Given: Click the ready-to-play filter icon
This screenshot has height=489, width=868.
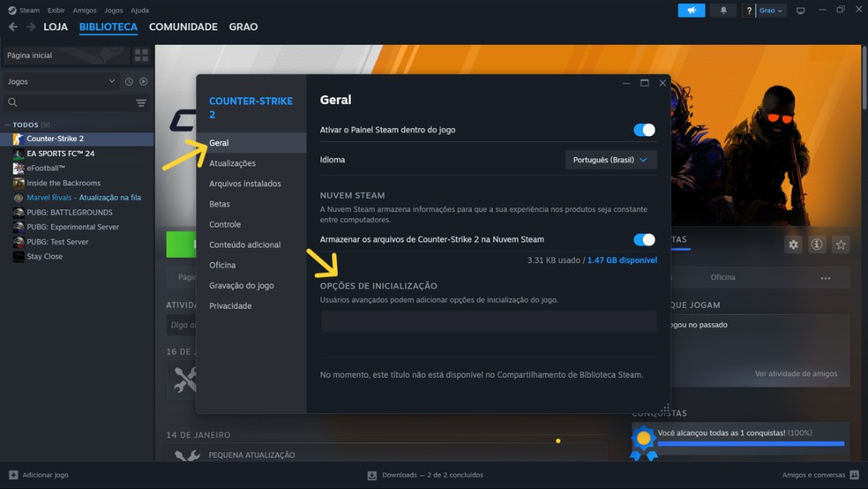Looking at the screenshot, I should tap(144, 81).
